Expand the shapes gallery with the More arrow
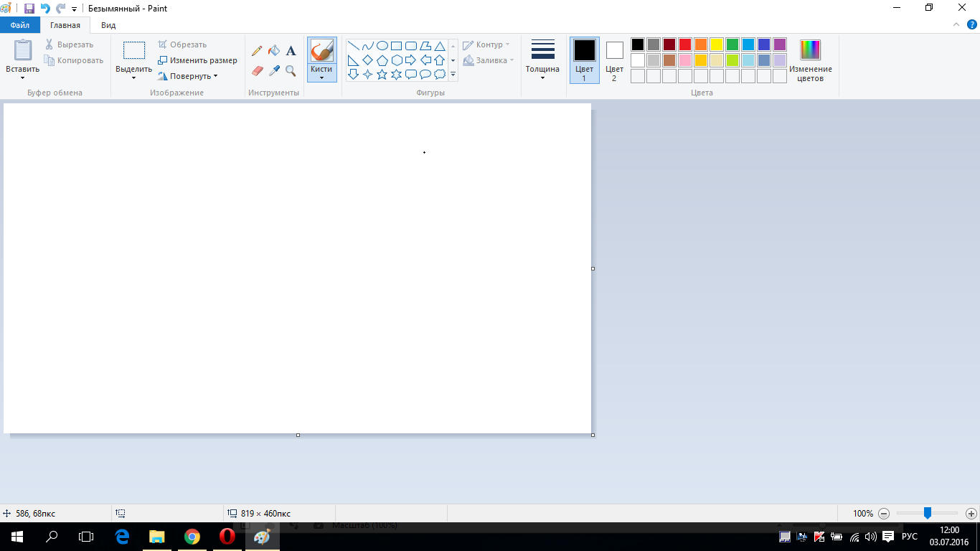980x551 pixels. (453, 75)
